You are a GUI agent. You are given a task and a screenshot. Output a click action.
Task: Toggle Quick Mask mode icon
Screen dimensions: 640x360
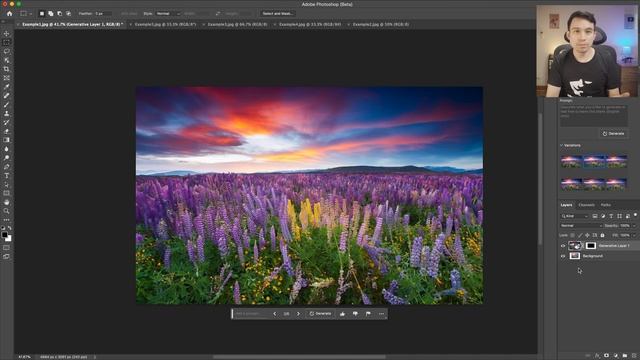(7, 248)
